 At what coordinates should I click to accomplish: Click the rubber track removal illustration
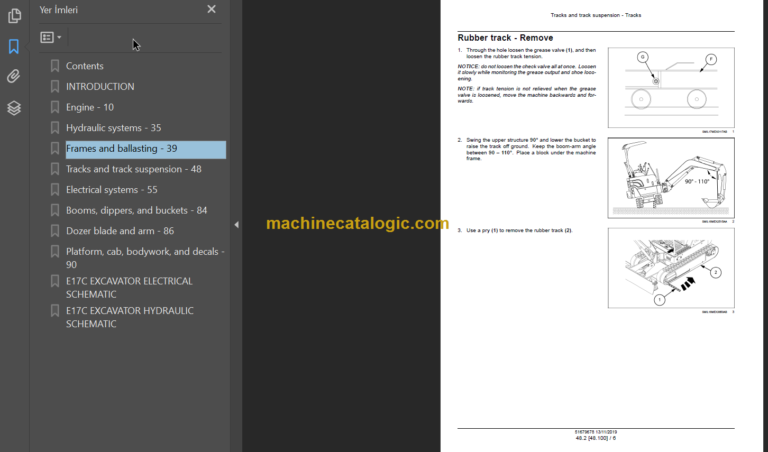pos(671,268)
